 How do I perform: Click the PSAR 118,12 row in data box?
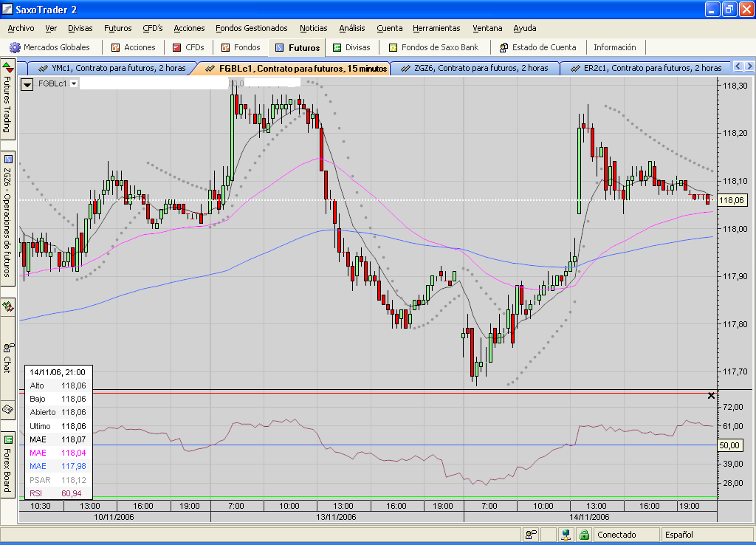pyautogui.click(x=58, y=480)
